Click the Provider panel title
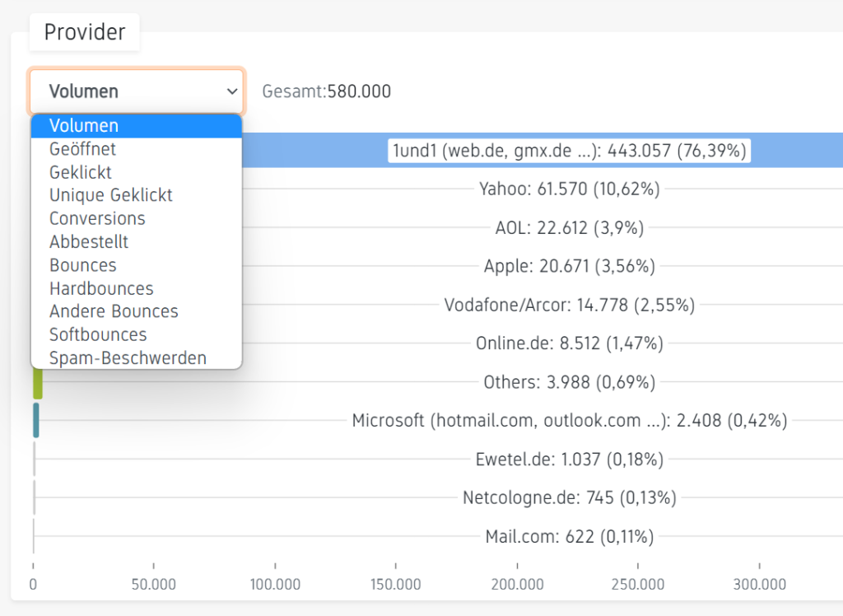Viewport: 843px width, 616px height. 85,32
